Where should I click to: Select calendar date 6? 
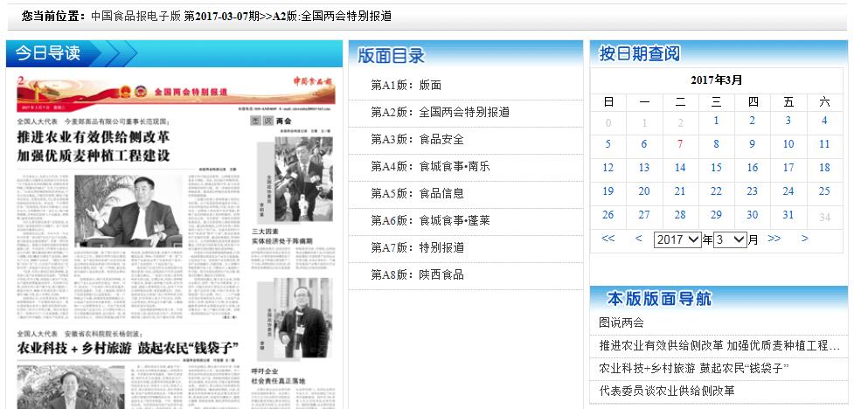coord(644,144)
